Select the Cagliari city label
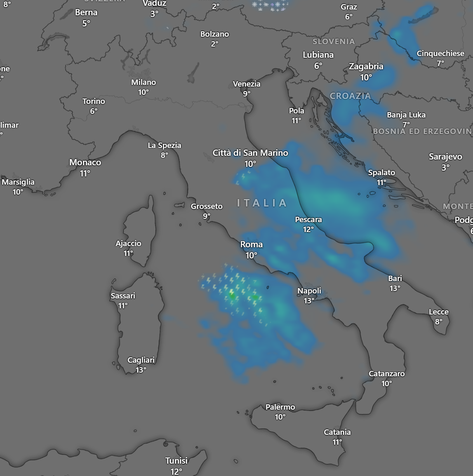473x476 pixels. pyautogui.click(x=141, y=360)
